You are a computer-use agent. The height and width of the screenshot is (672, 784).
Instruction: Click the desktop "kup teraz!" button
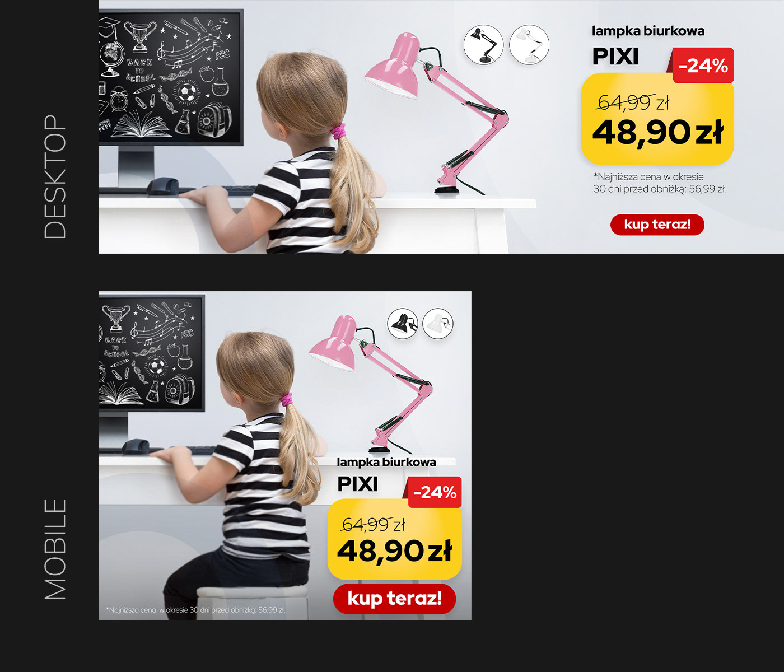pos(657,225)
